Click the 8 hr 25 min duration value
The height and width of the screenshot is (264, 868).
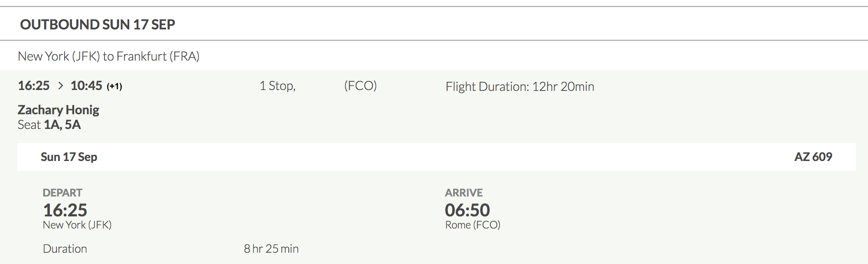[x=271, y=249]
